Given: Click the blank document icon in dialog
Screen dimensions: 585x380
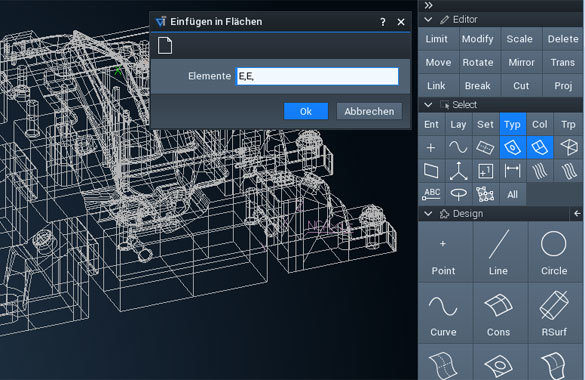Looking at the screenshot, I should click(165, 46).
